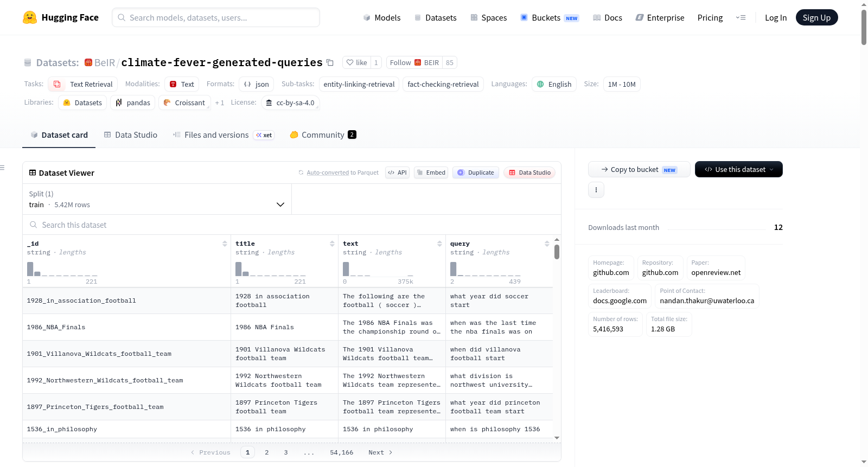Image resolution: width=868 pixels, height=467 pixels.
Task: Go to page 3 of results
Action: pyautogui.click(x=286, y=452)
